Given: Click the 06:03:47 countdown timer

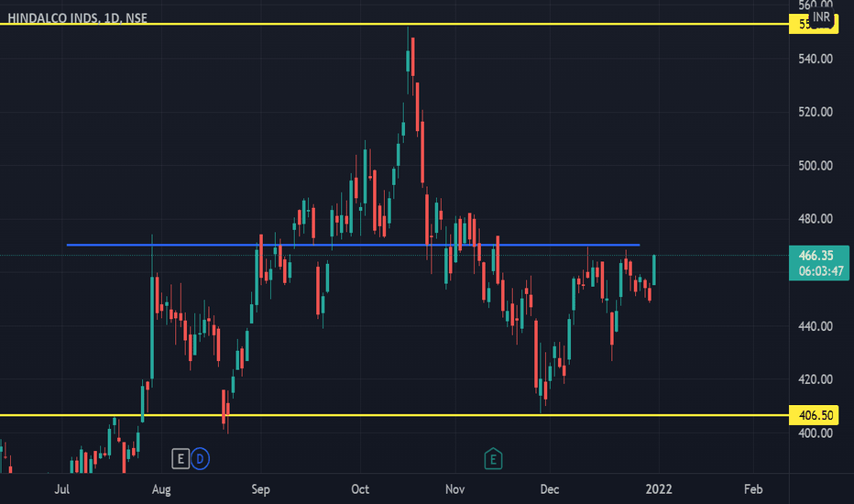Looking at the screenshot, I should tap(821, 271).
